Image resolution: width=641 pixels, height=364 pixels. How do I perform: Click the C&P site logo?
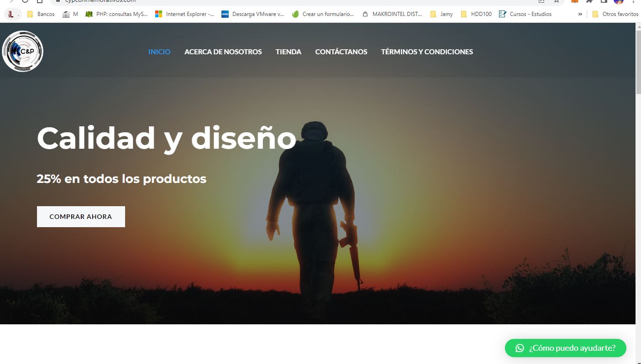click(x=23, y=52)
